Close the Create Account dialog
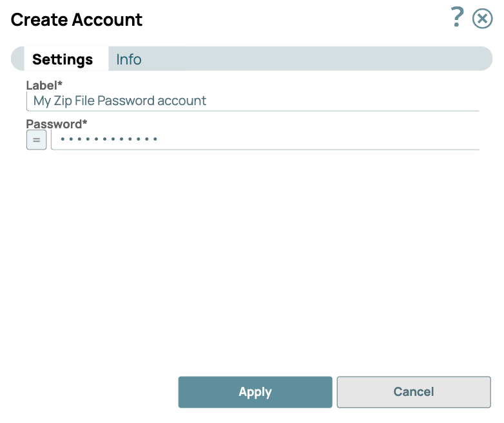 click(x=482, y=19)
